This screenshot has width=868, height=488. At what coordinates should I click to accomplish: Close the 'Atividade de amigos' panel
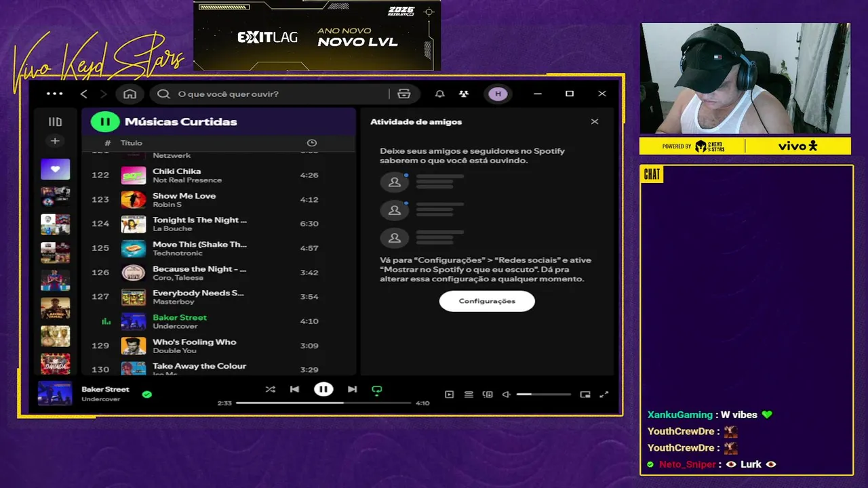click(x=595, y=122)
